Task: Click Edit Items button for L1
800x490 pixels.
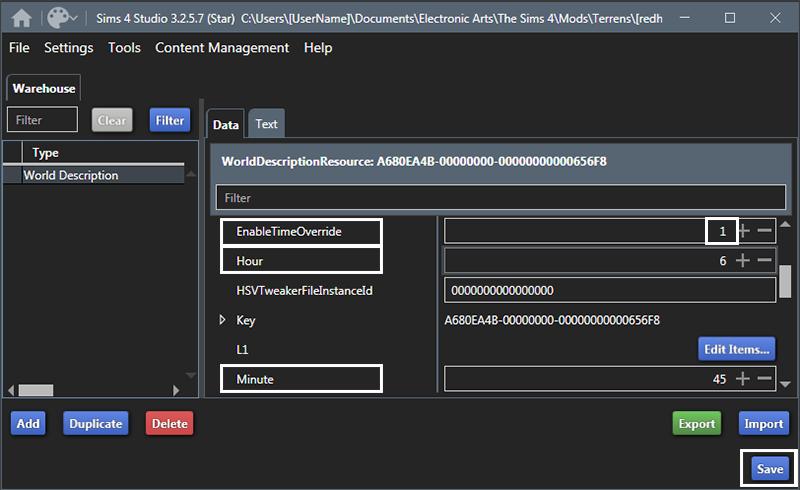Action: point(737,349)
